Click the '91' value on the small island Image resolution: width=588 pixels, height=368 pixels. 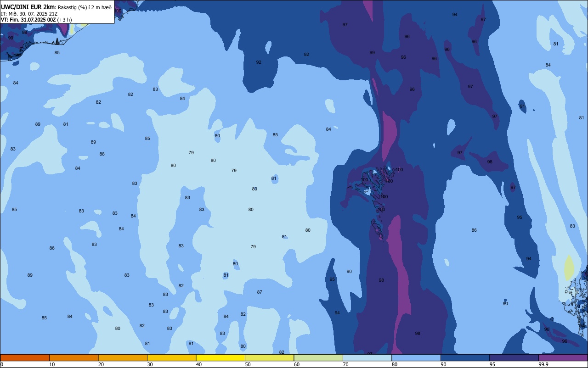click(x=522, y=106)
